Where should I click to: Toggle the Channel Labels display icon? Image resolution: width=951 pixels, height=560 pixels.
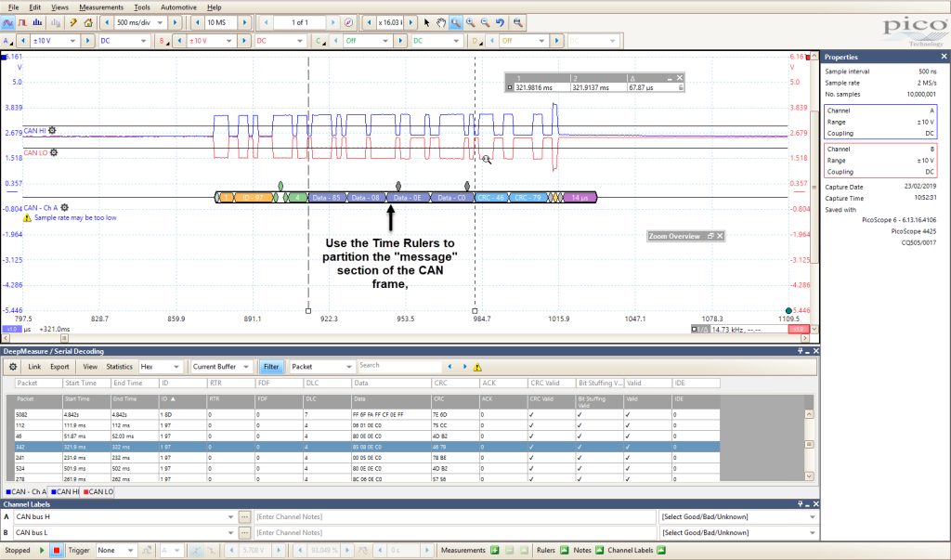click(x=661, y=551)
